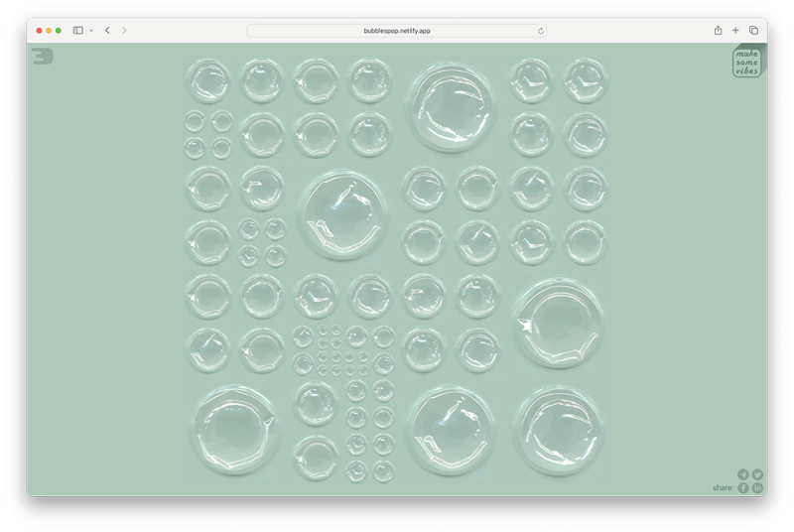Image resolution: width=794 pixels, height=532 pixels.
Task: Click the Safari share icon
Action: point(718,31)
